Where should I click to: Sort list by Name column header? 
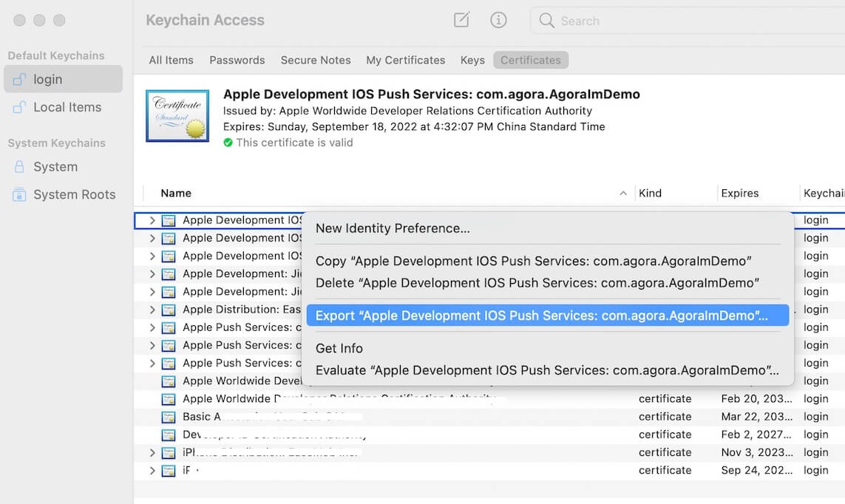(176, 193)
